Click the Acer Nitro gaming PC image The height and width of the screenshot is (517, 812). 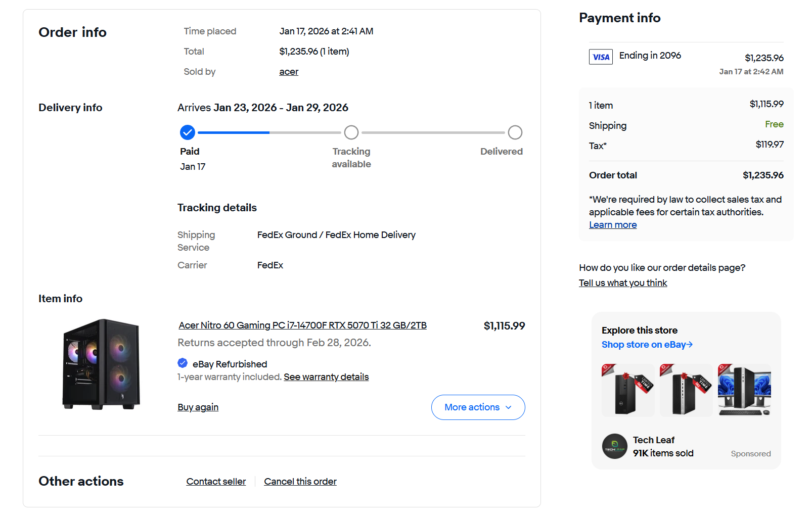point(101,364)
